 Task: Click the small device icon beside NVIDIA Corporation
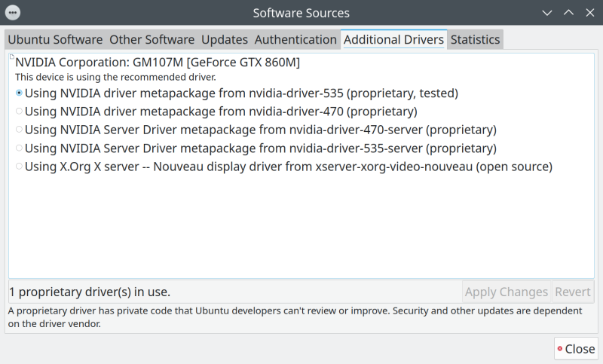coord(12,57)
